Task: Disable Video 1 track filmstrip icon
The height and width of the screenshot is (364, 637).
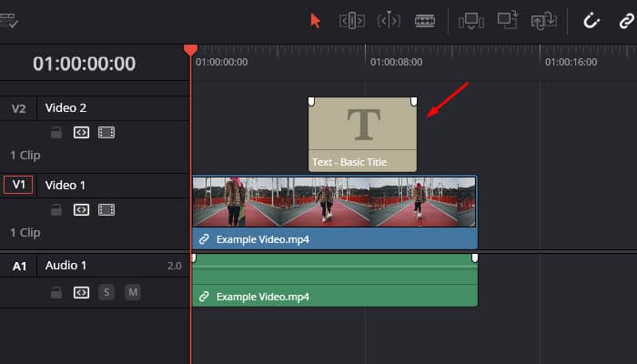Action: pos(106,209)
